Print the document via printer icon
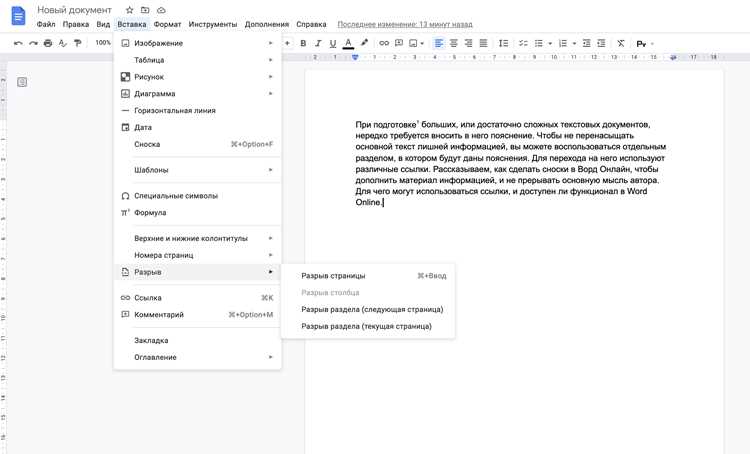This screenshot has width=750, height=454. click(x=48, y=43)
